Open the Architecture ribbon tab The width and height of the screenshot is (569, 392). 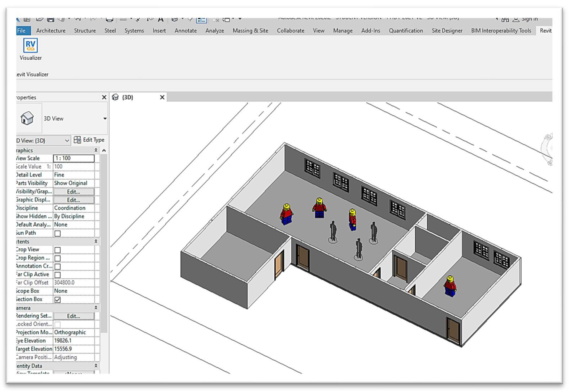pos(51,31)
